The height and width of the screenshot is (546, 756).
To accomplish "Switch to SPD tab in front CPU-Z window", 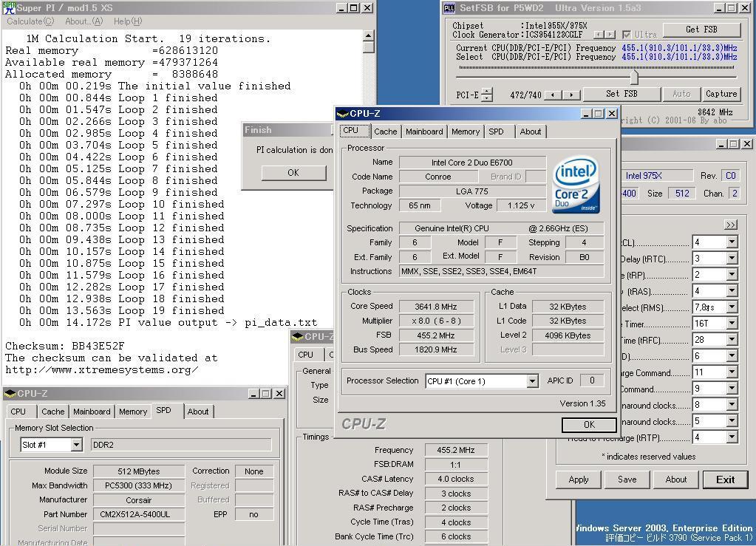I will click(x=496, y=132).
